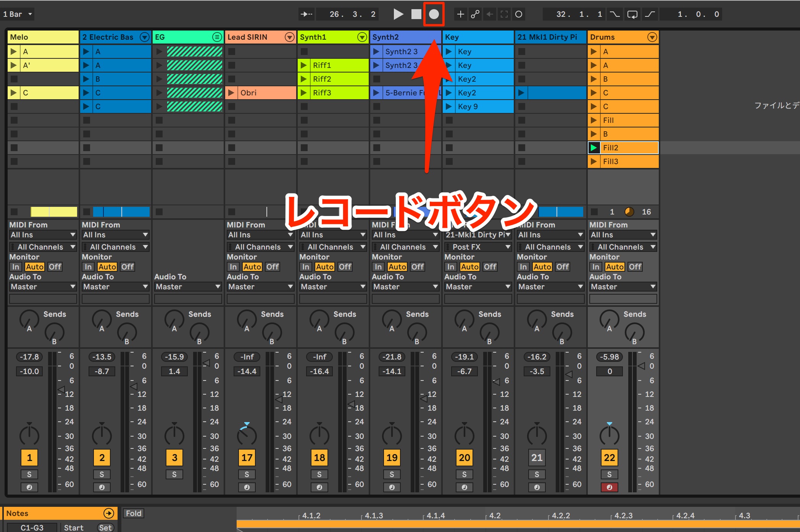Image resolution: width=800 pixels, height=532 pixels.
Task: Launch the Fill clip in Drums
Action: 594,120
